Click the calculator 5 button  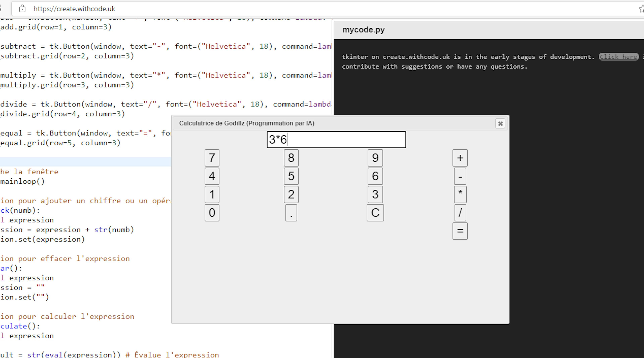point(291,176)
